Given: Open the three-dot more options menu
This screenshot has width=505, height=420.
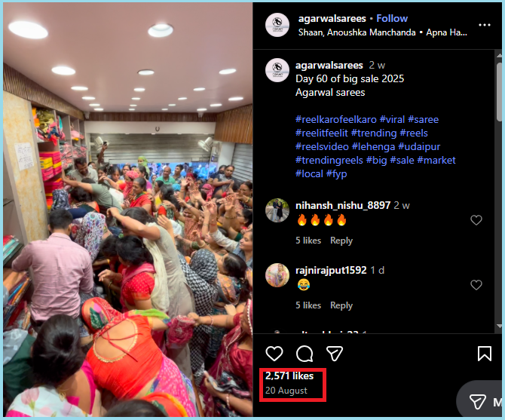Looking at the screenshot, I should pos(485,25).
